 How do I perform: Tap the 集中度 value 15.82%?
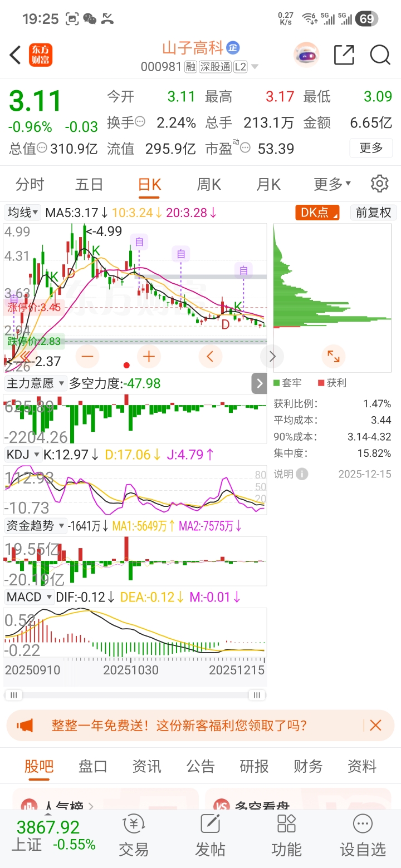(373, 453)
